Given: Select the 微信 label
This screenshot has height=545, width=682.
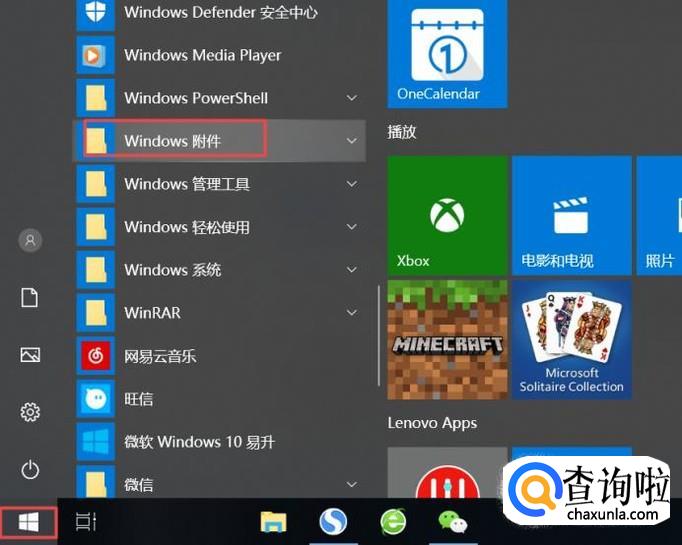Looking at the screenshot, I should (x=138, y=485).
